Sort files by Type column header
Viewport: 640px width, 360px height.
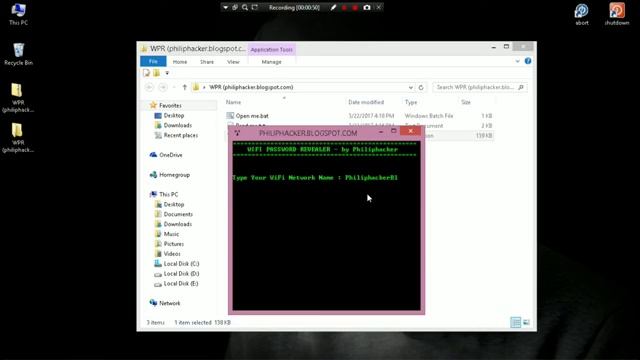pyautogui.click(x=411, y=102)
